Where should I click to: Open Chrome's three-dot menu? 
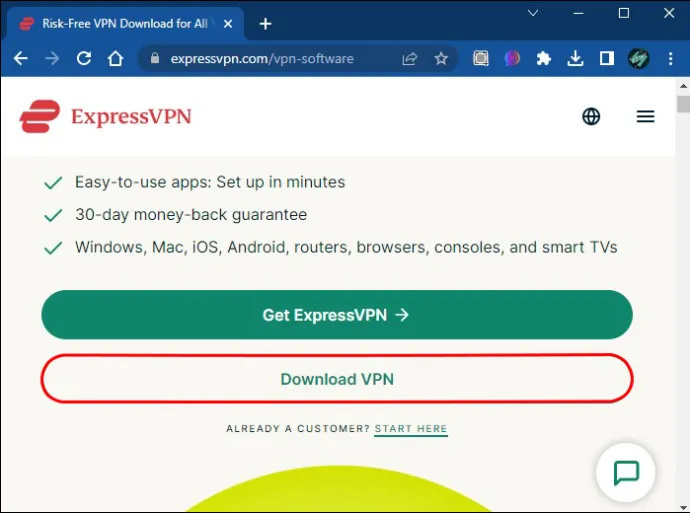[x=670, y=59]
